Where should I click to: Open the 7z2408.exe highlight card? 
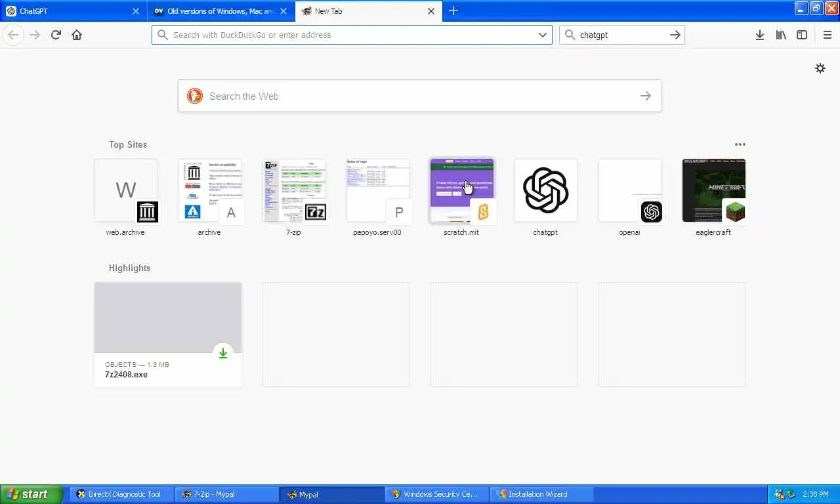pyautogui.click(x=168, y=335)
